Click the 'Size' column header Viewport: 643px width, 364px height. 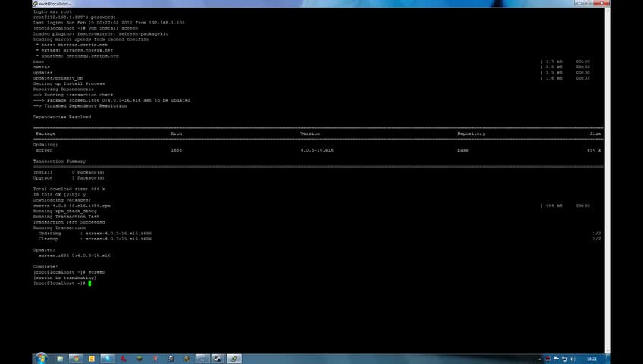coord(595,133)
